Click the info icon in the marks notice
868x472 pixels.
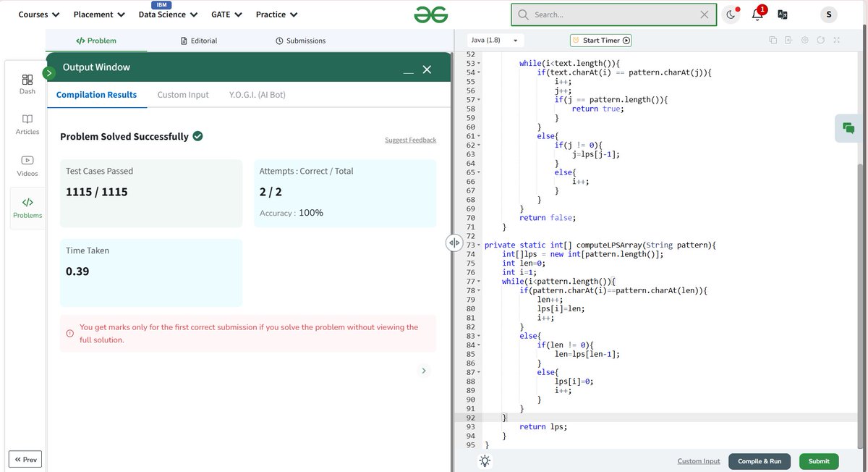[70, 334]
